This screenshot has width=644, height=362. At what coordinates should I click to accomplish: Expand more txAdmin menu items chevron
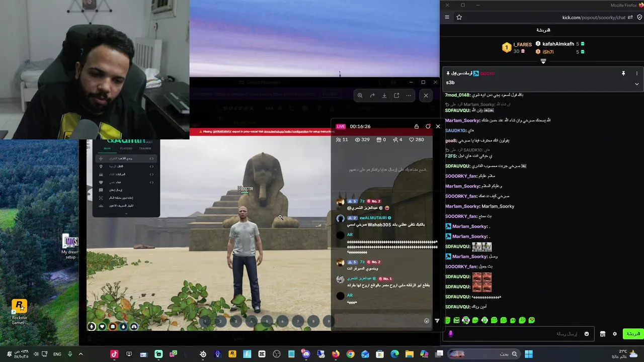click(126, 213)
